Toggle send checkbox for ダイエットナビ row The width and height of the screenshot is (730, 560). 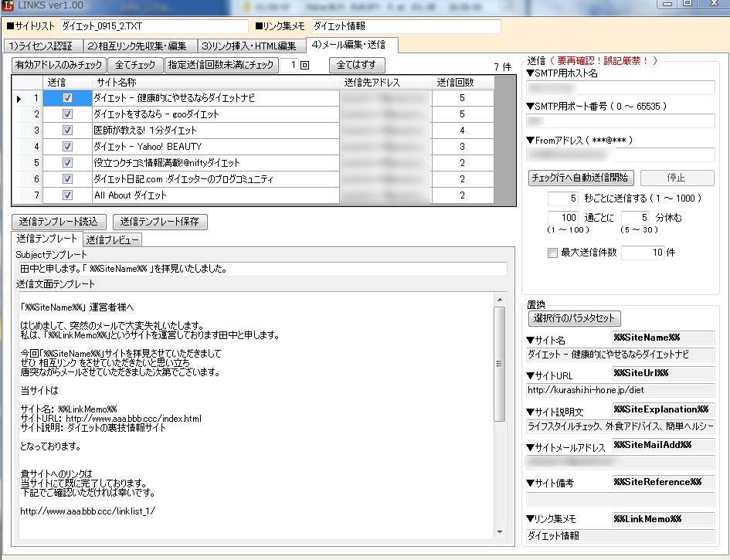coord(67,98)
